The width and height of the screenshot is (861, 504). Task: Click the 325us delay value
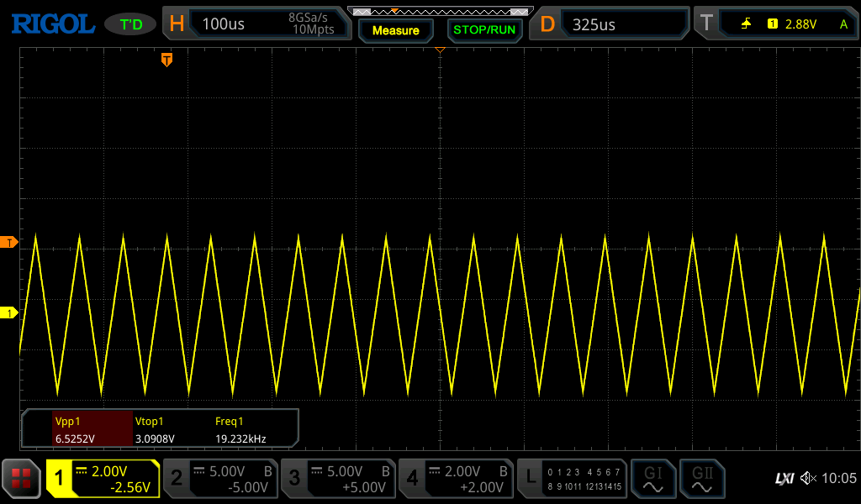[594, 24]
